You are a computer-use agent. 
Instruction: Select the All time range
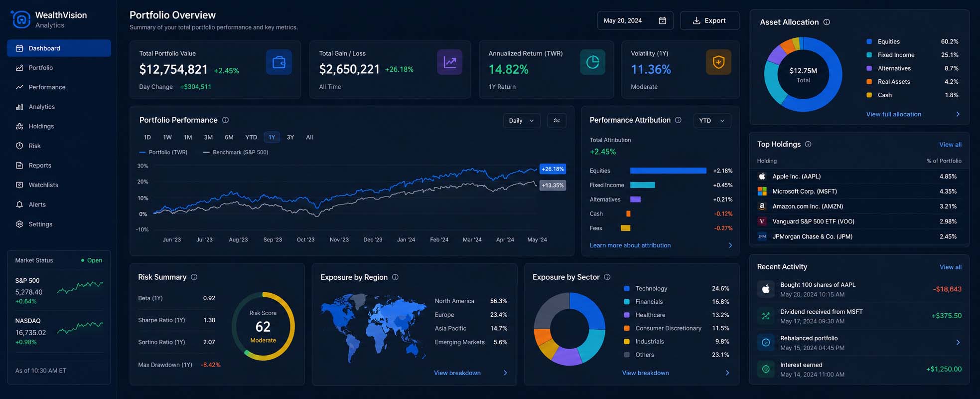[309, 137]
